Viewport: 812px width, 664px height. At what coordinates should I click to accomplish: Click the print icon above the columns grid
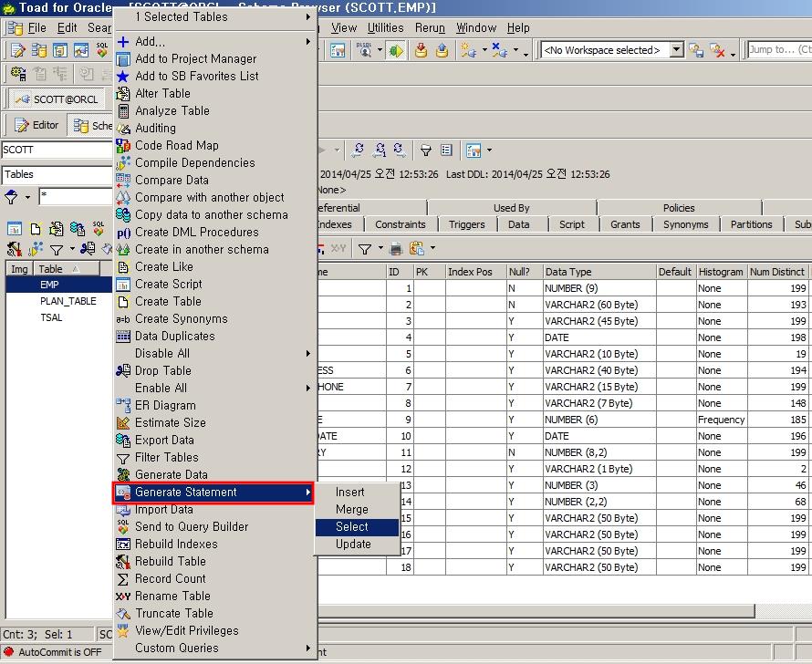[396, 248]
